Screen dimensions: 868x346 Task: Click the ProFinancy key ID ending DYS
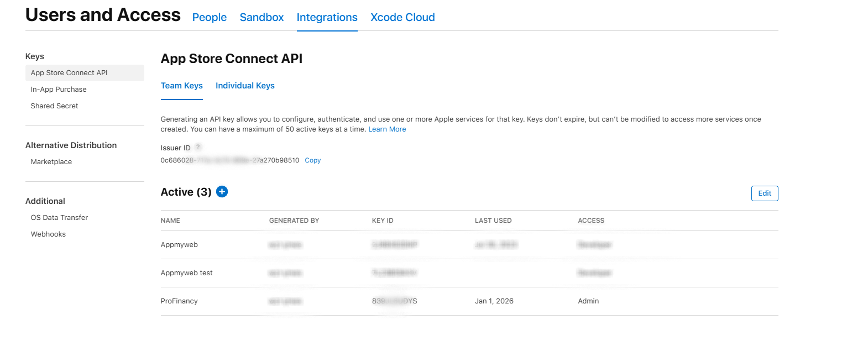coord(395,301)
